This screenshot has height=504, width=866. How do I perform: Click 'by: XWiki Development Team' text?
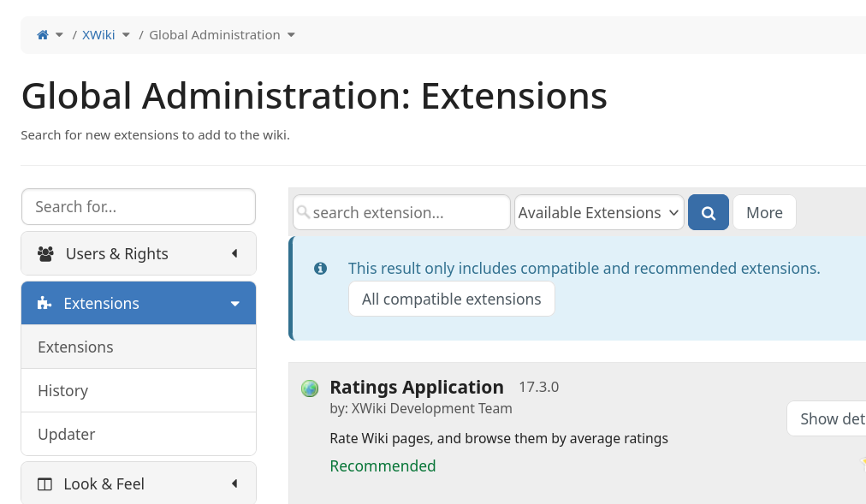[x=421, y=408]
